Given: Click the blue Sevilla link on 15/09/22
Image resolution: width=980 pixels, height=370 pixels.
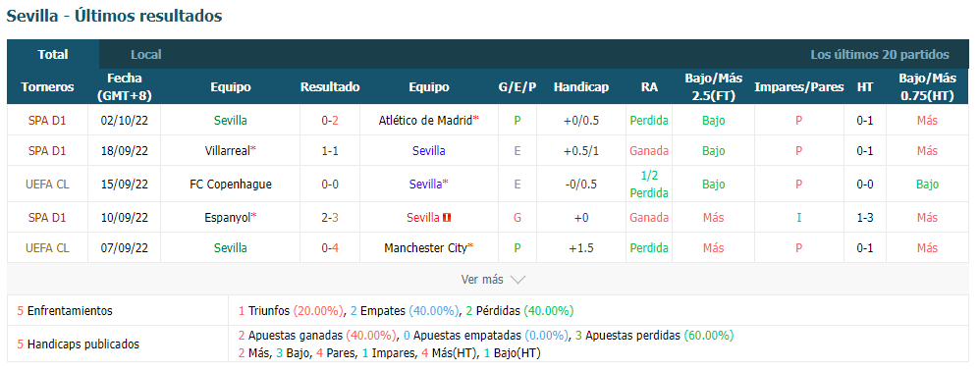Looking at the screenshot, I should pos(425,184).
